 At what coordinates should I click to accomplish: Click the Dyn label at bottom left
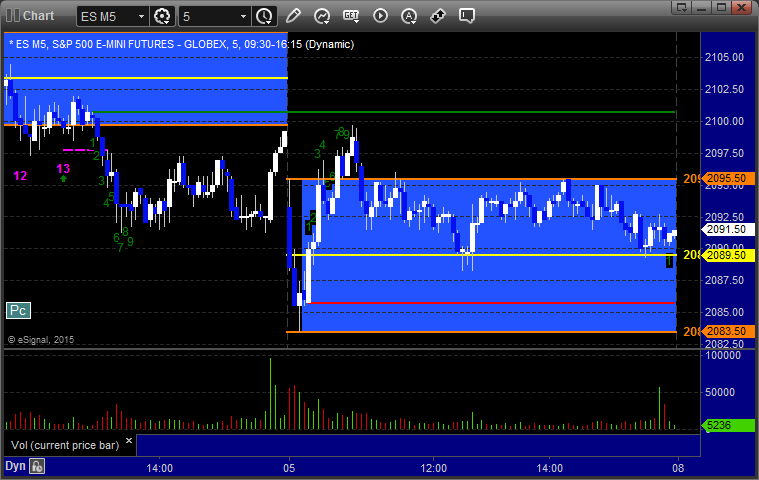[x=15, y=466]
